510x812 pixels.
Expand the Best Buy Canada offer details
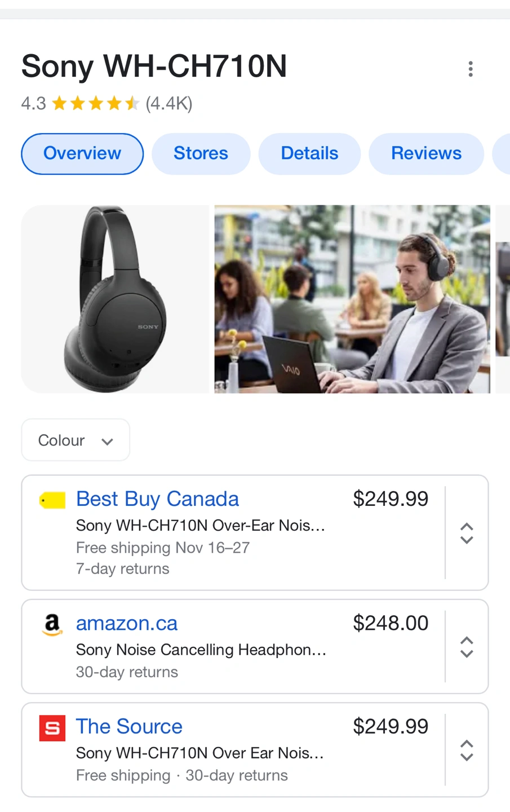(467, 533)
